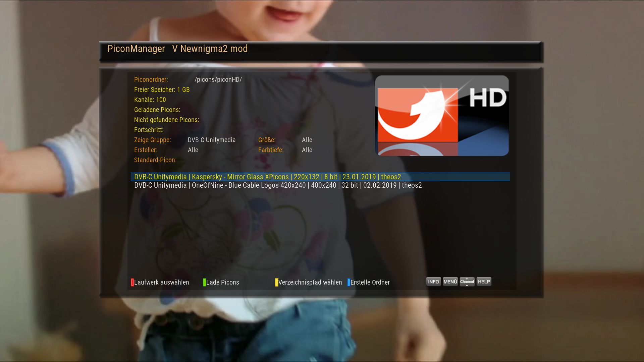Click the Laufwerk auswählen label
The height and width of the screenshot is (362, 644).
[162, 282]
